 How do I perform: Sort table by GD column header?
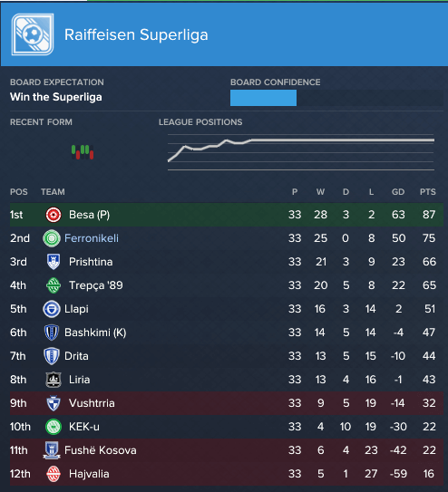point(398,192)
